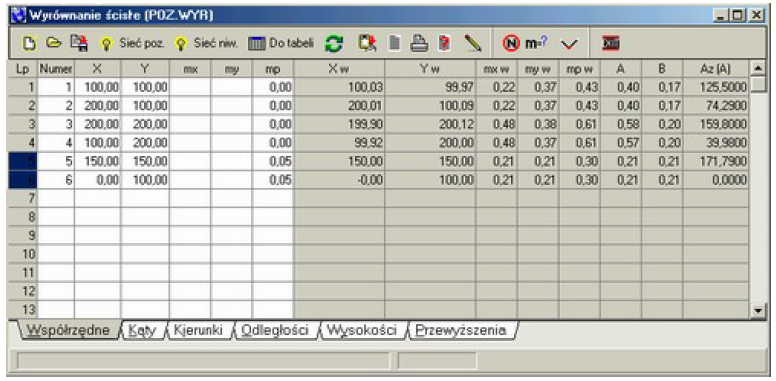Open a file via the folder icon
Viewport: 776px width, 381px height.
(x=52, y=44)
